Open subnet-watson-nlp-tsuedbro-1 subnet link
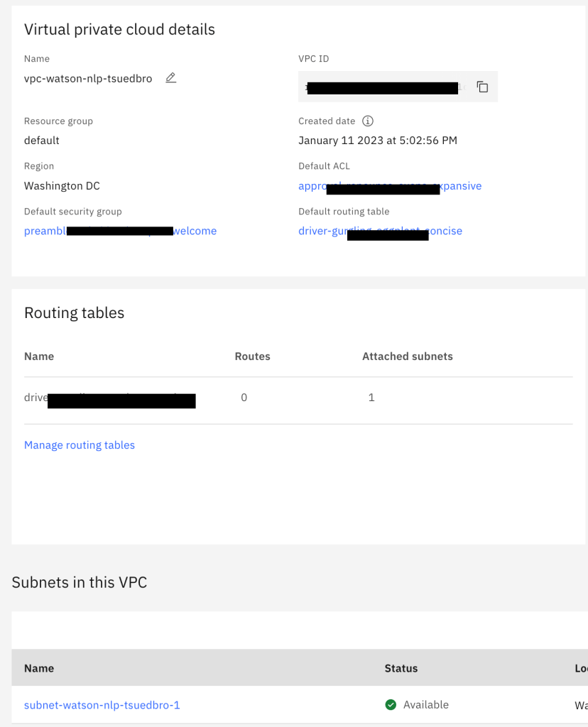This screenshot has width=588, height=727. coord(102,705)
